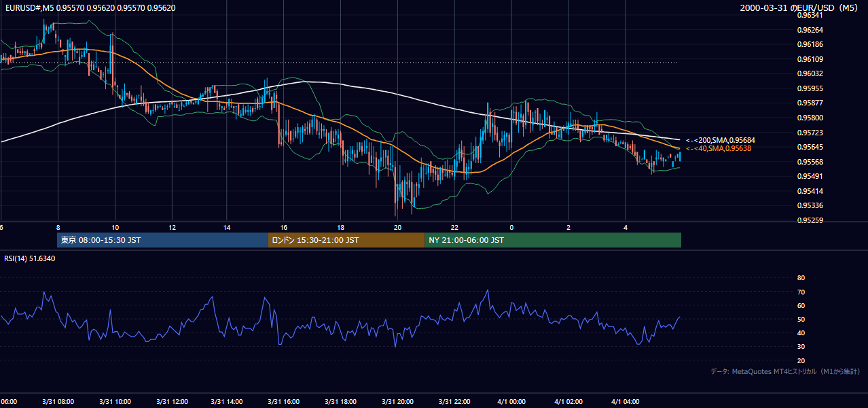Click the ロンドン 15:30-21:00 JST session bar
The height and width of the screenshot is (408, 868).
[346, 240]
